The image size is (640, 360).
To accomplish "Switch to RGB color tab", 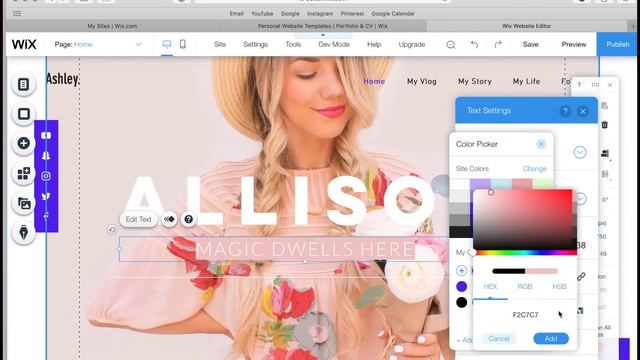I will point(525,287).
